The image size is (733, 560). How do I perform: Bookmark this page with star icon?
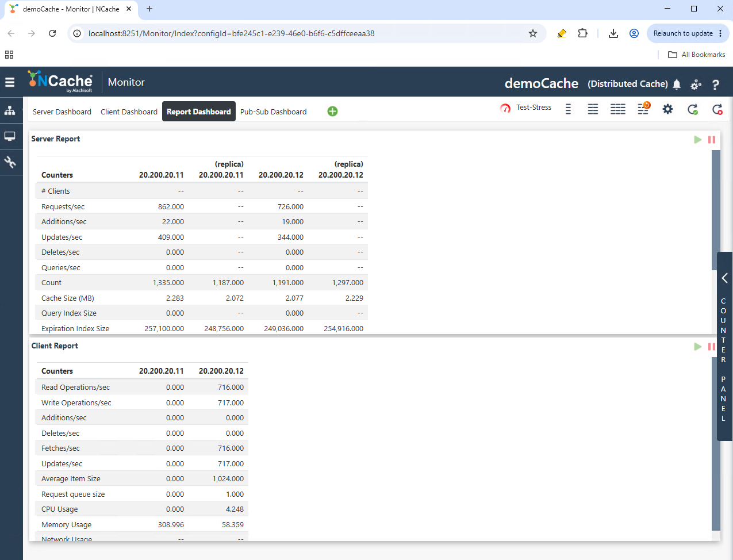click(533, 33)
